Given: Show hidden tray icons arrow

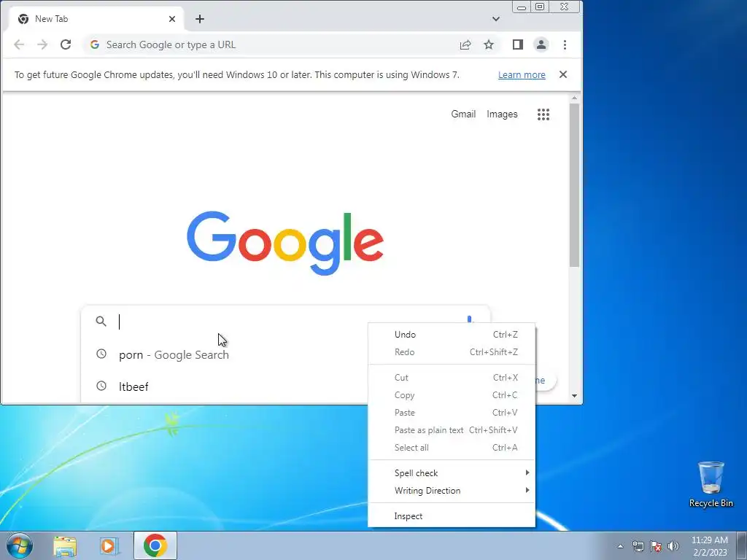Looking at the screenshot, I should pyautogui.click(x=620, y=546).
